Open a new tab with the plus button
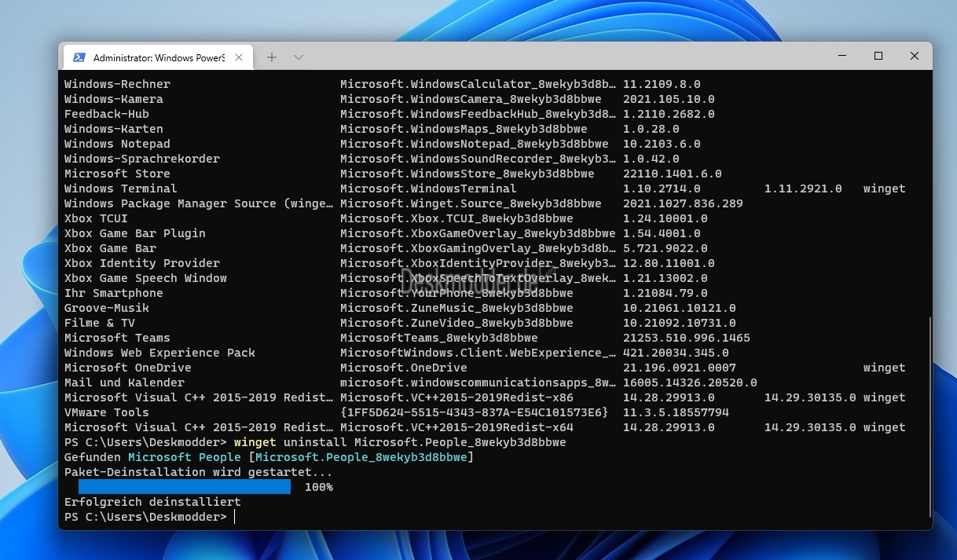Viewport: 957px width, 560px height. click(x=272, y=57)
